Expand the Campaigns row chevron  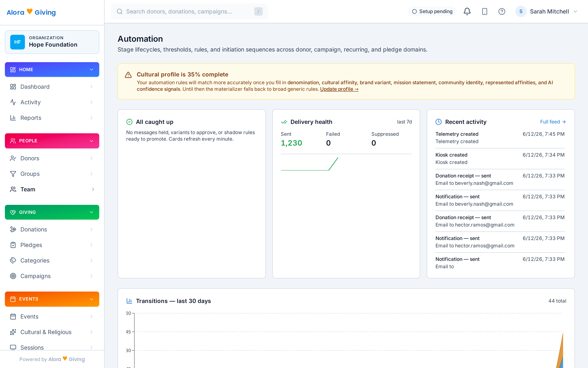[92, 276]
